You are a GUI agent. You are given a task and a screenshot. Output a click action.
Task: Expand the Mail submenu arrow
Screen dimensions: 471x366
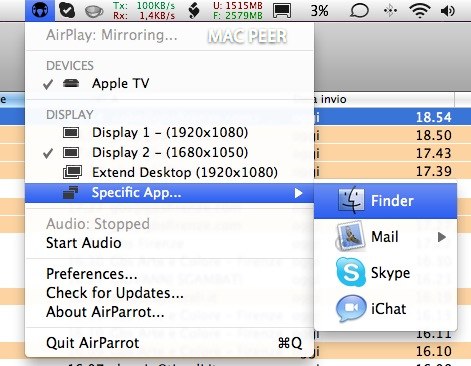(x=442, y=237)
